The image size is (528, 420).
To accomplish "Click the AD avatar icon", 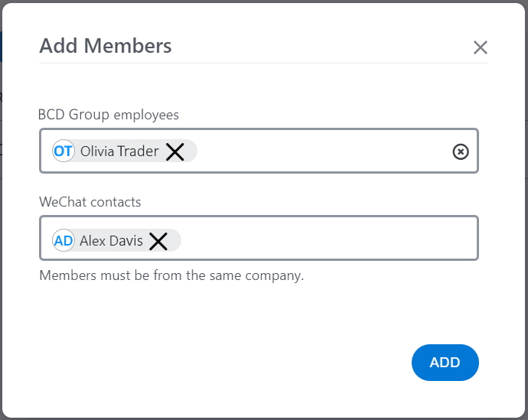I will [64, 241].
